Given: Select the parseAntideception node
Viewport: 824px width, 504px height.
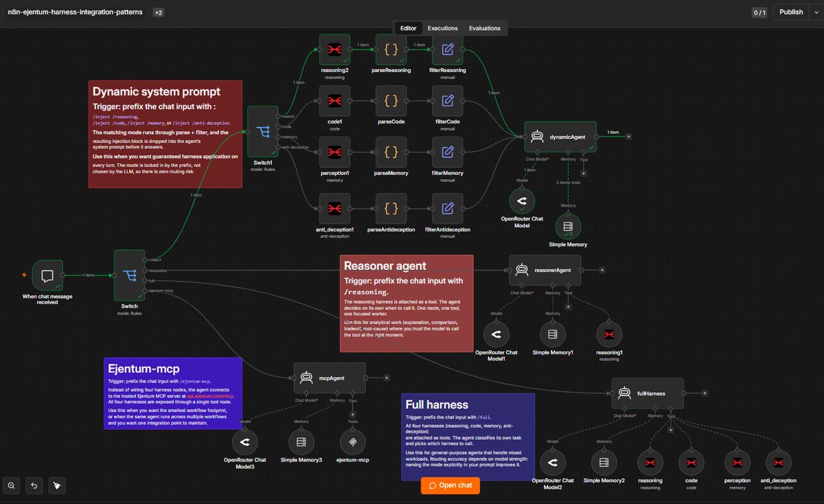Looking at the screenshot, I should (391, 208).
